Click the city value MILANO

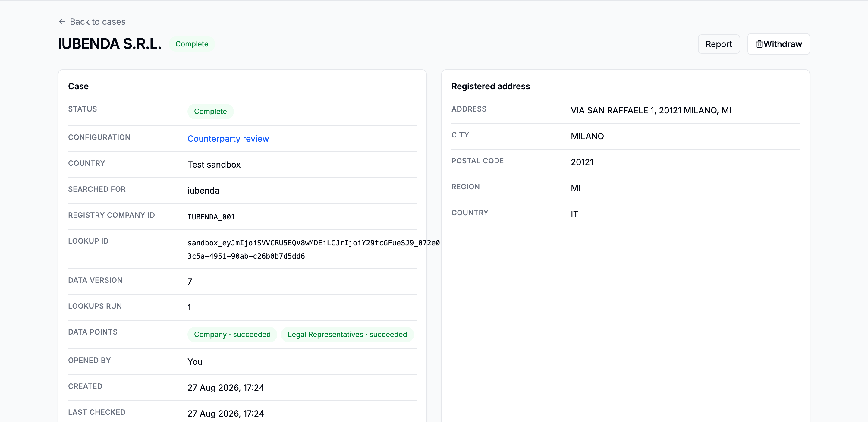(x=587, y=137)
